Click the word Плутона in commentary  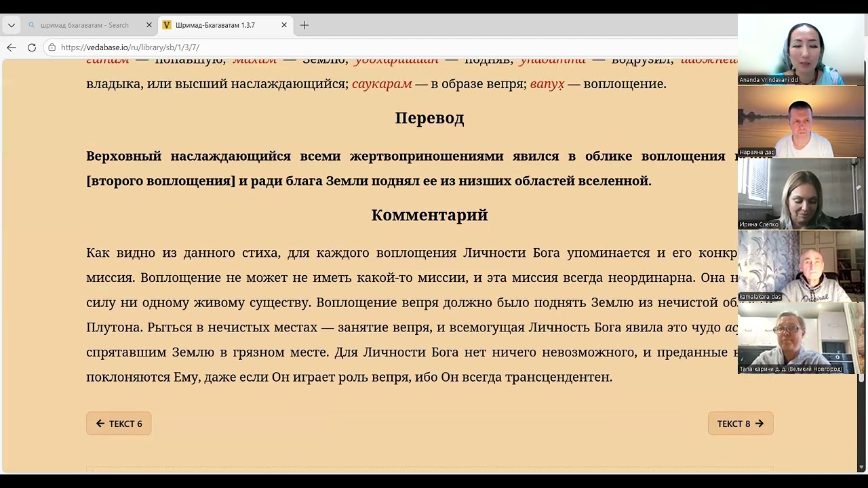[x=114, y=327]
